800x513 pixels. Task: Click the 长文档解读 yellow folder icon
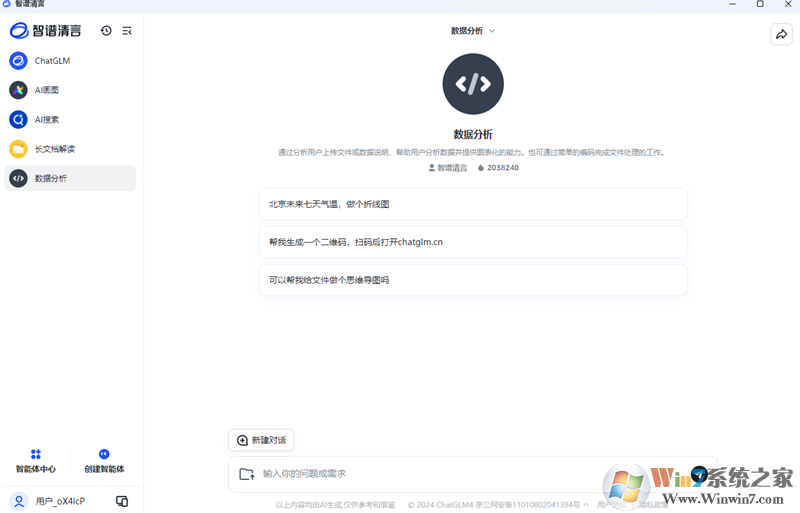18,149
